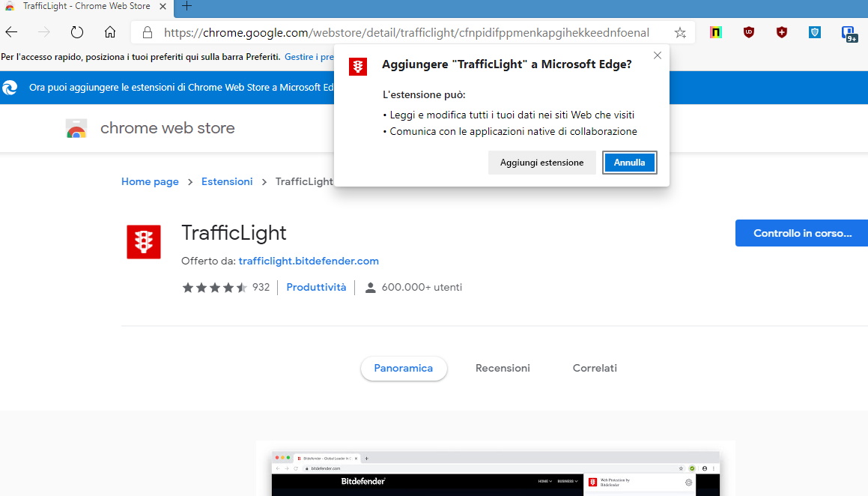Click Aggiungi estensione button

tap(542, 163)
